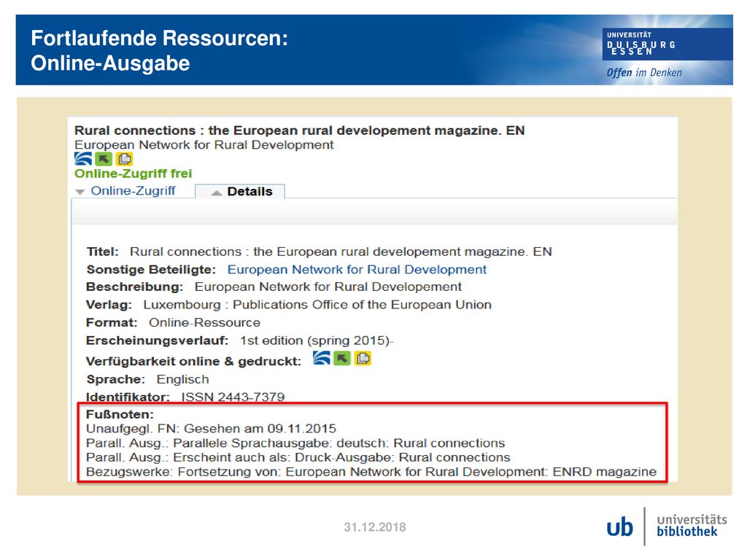This screenshot has height=560, width=747.
Task: Click the Gesehen am 09.11.2015 footnote
Action: pos(211,429)
